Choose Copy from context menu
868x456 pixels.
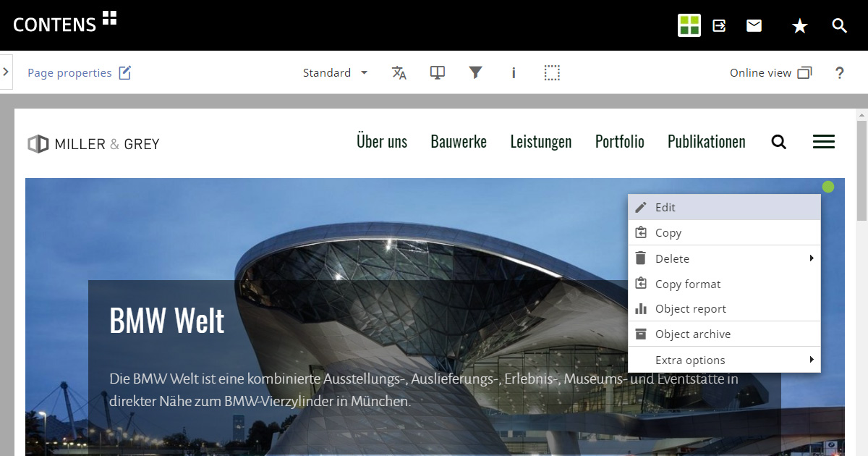724,233
